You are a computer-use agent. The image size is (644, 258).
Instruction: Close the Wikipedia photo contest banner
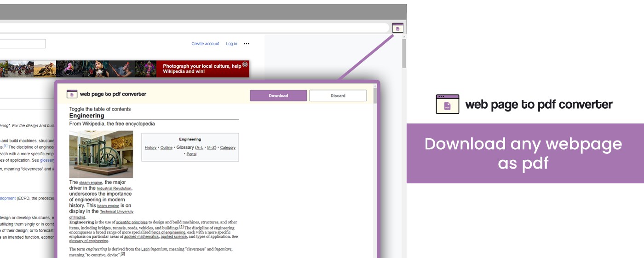pyautogui.click(x=245, y=64)
